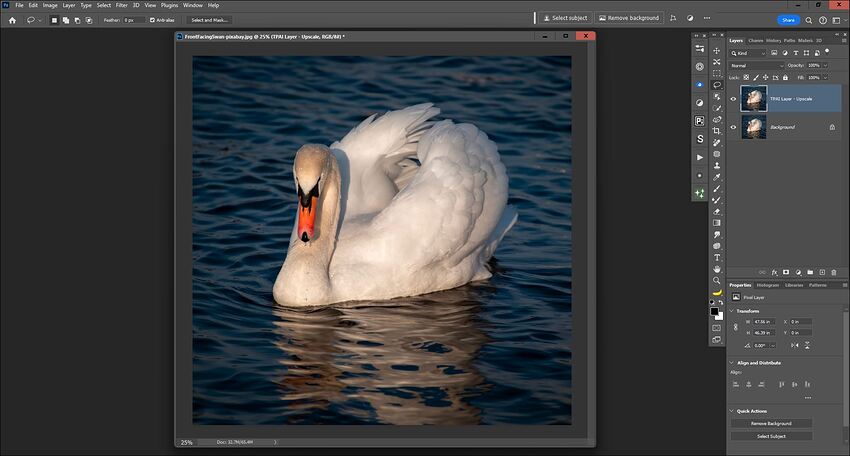Select the Clone Stamp tool

point(717,165)
